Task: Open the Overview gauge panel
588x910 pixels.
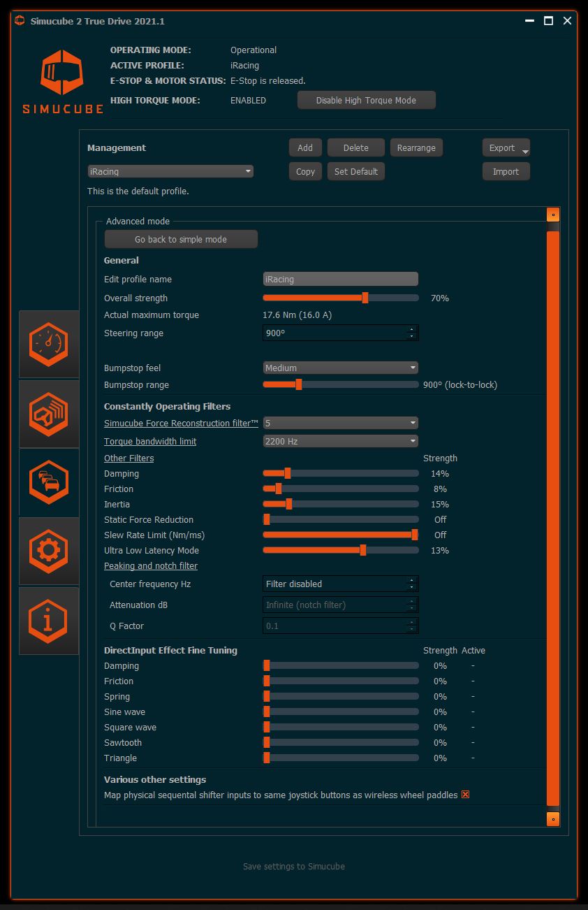Action: [x=48, y=344]
